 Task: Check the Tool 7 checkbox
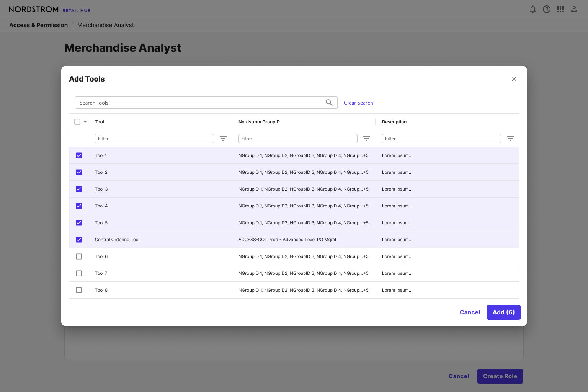(79, 273)
